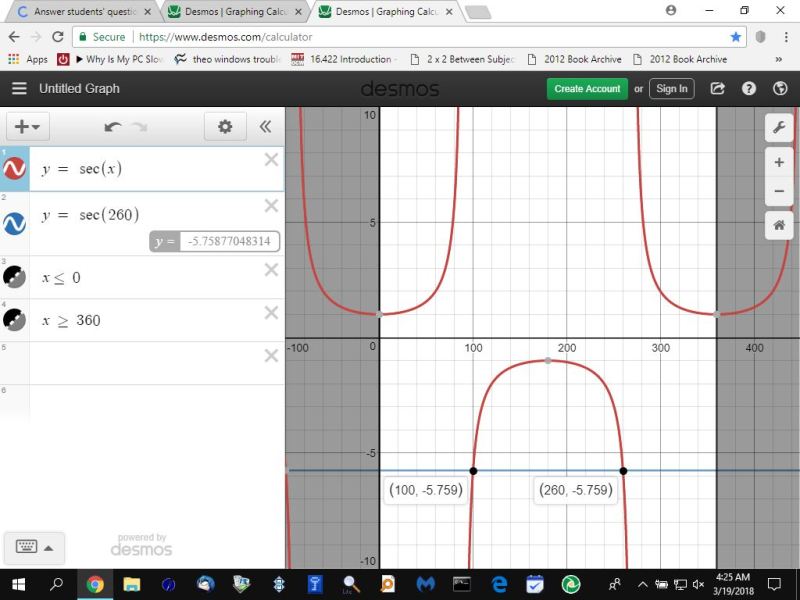The height and width of the screenshot is (600, 800).
Task: Redo the last undone action
Action: coord(139,127)
